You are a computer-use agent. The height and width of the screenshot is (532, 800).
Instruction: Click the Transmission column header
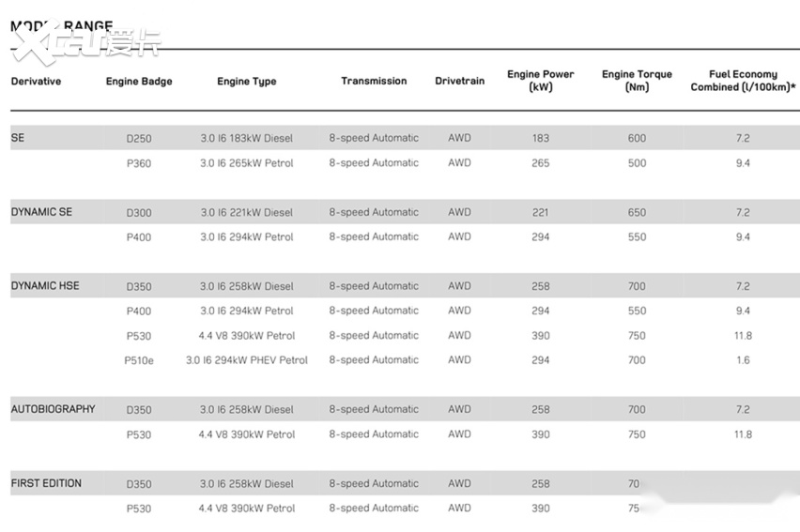coord(374,81)
